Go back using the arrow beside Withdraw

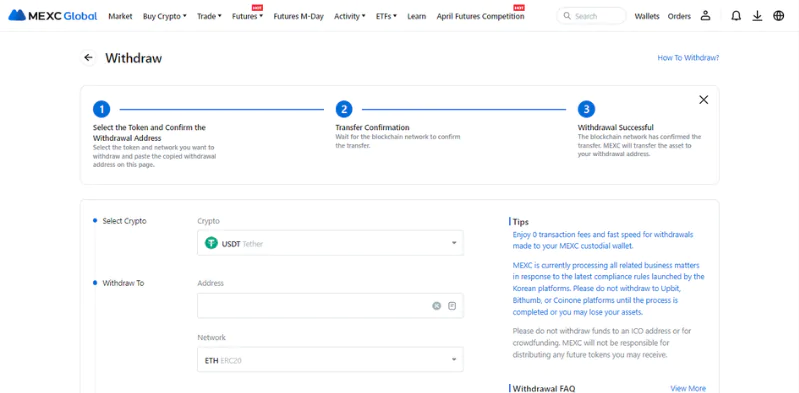click(x=89, y=58)
